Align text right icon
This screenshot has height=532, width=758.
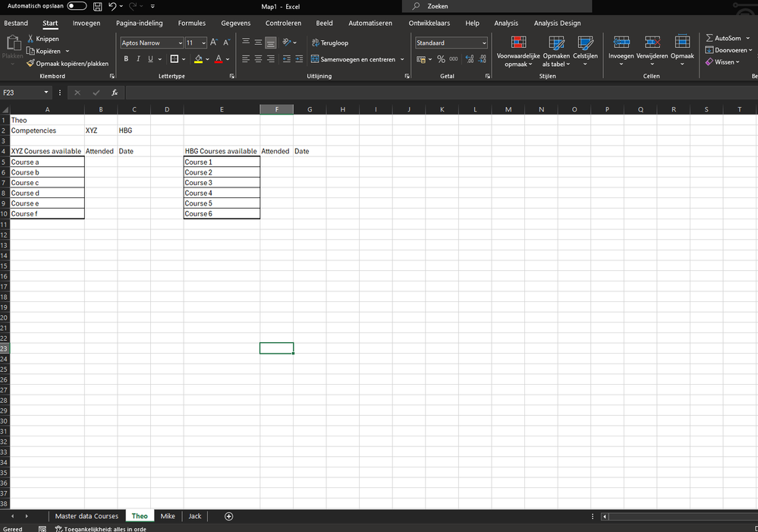(271, 59)
